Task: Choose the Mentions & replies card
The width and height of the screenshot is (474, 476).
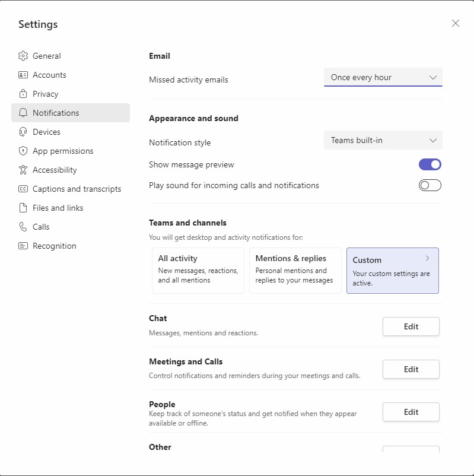Action: pyautogui.click(x=295, y=271)
